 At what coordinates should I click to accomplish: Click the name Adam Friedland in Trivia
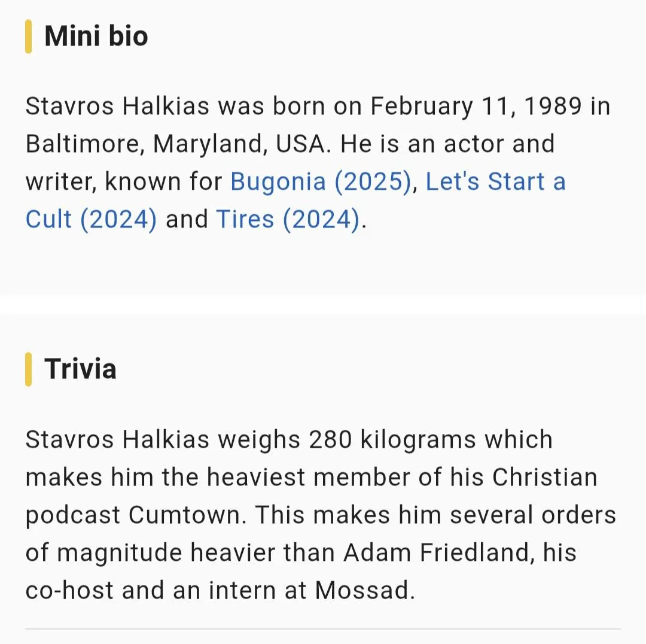438,552
